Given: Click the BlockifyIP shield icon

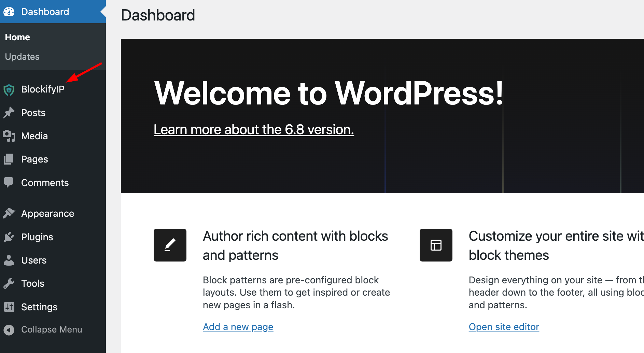Looking at the screenshot, I should coord(9,90).
